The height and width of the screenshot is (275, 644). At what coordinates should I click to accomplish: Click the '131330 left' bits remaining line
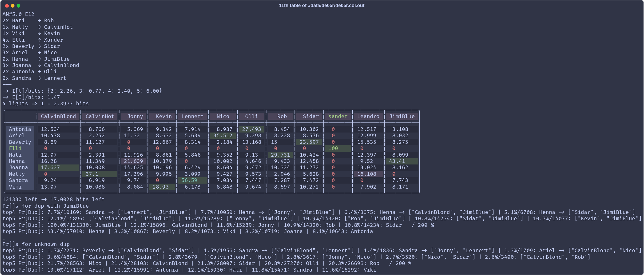[53, 200]
